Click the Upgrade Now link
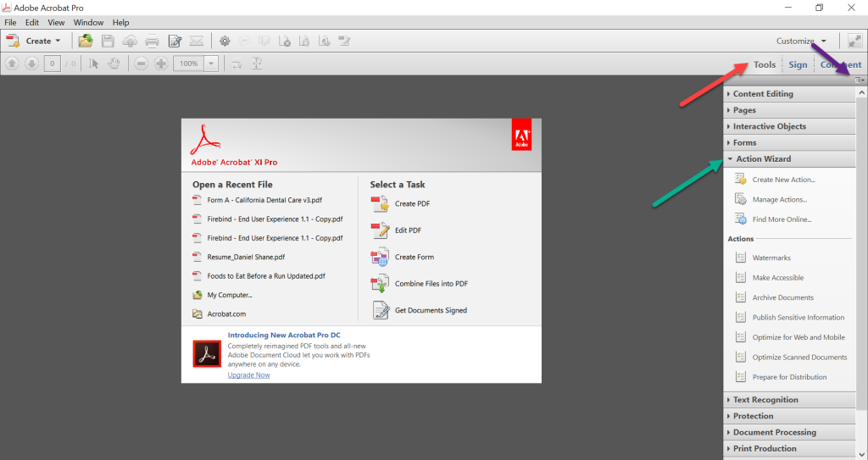Viewport: 868px width, 460px height. point(248,374)
